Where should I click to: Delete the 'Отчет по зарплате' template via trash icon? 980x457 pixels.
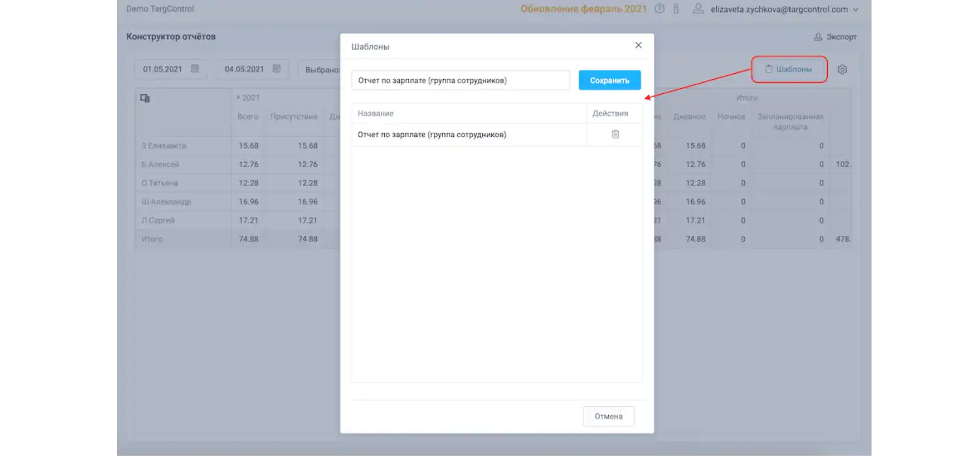point(615,134)
